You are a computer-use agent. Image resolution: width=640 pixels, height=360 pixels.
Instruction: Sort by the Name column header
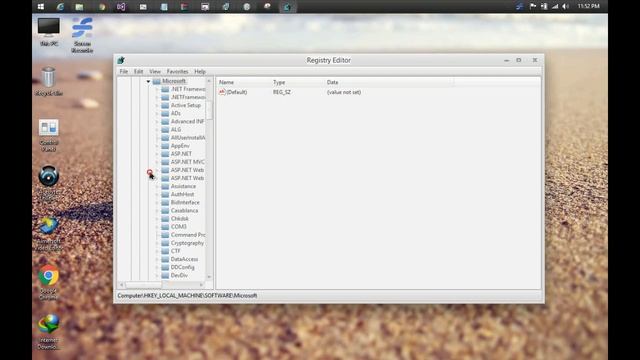(244, 82)
